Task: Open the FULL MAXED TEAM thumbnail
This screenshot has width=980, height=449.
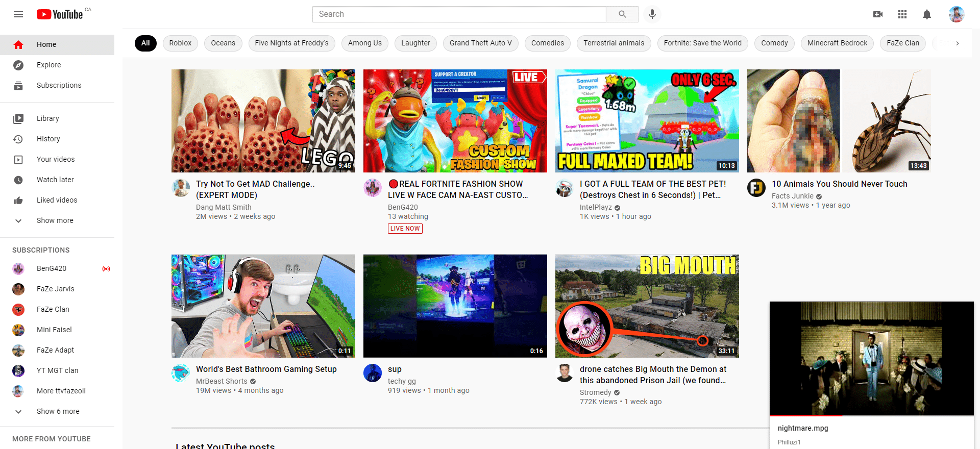Action: [x=647, y=121]
